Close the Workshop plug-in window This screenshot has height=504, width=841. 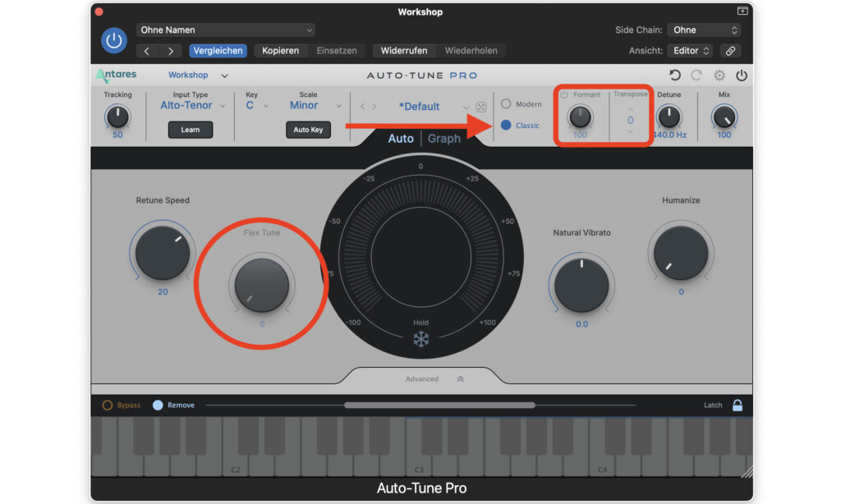(x=99, y=11)
